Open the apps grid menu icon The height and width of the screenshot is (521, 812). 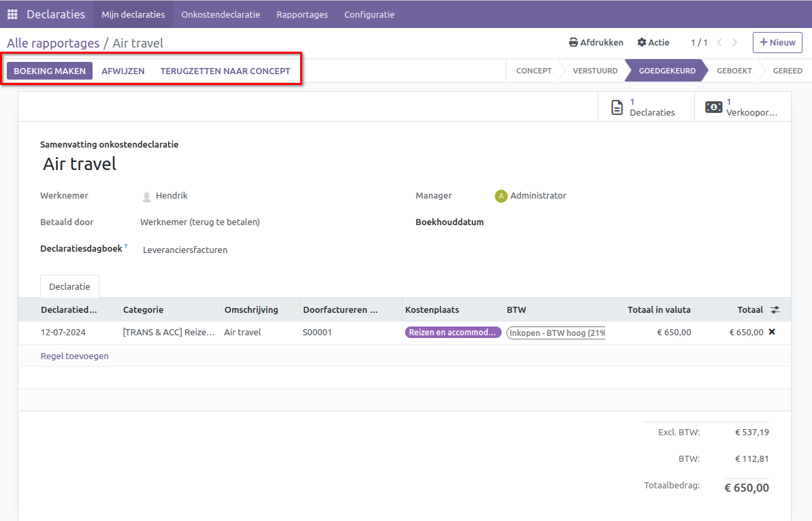pos(12,14)
